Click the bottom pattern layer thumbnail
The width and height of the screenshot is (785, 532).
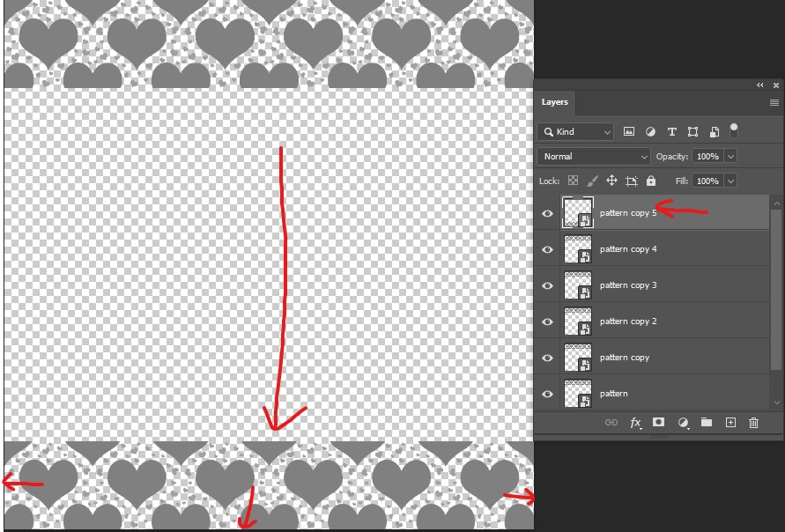click(x=578, y=394)
